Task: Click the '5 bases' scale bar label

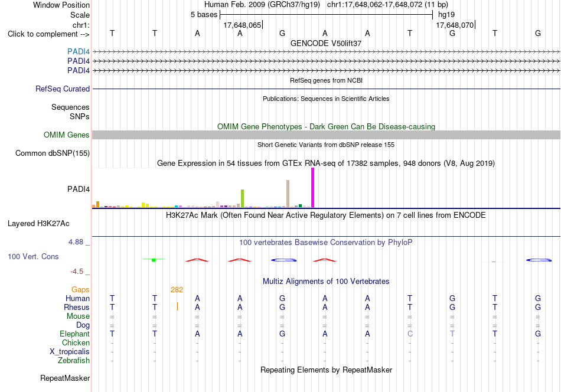Action: 204,15
